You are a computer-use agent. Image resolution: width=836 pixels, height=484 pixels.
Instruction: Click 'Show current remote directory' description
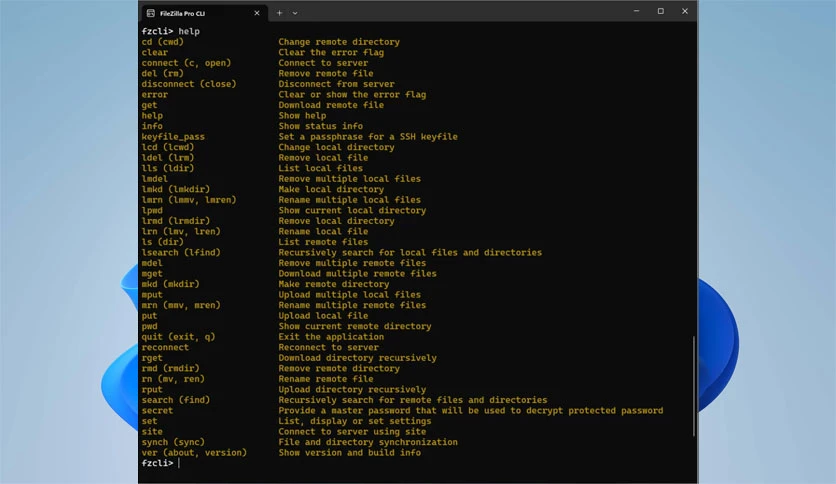pos(355,326)
